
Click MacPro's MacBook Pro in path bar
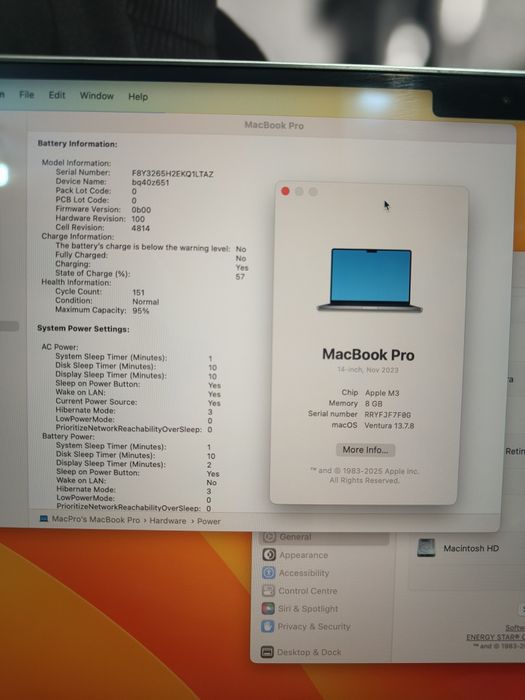coord(96,520)
